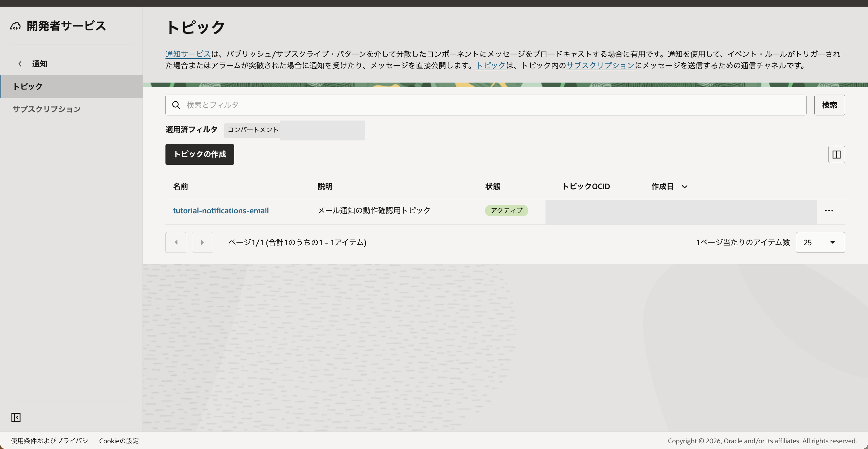Click the 名前 column header

[x=181, y=186]
